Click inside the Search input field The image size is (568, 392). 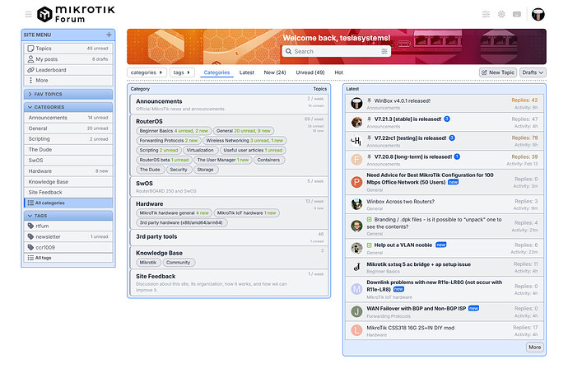337,51
